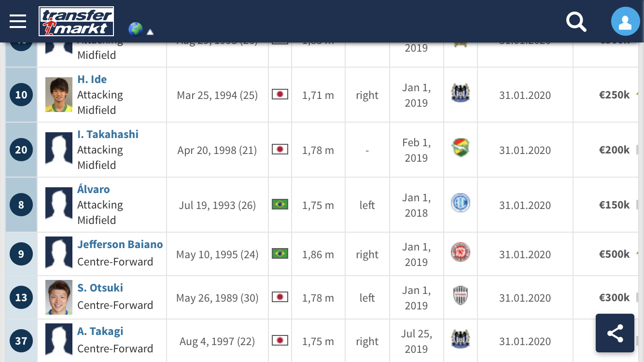Click S. Otsuki's portrait photo
The image size is (644, 362).
click(x=59, y=297)
